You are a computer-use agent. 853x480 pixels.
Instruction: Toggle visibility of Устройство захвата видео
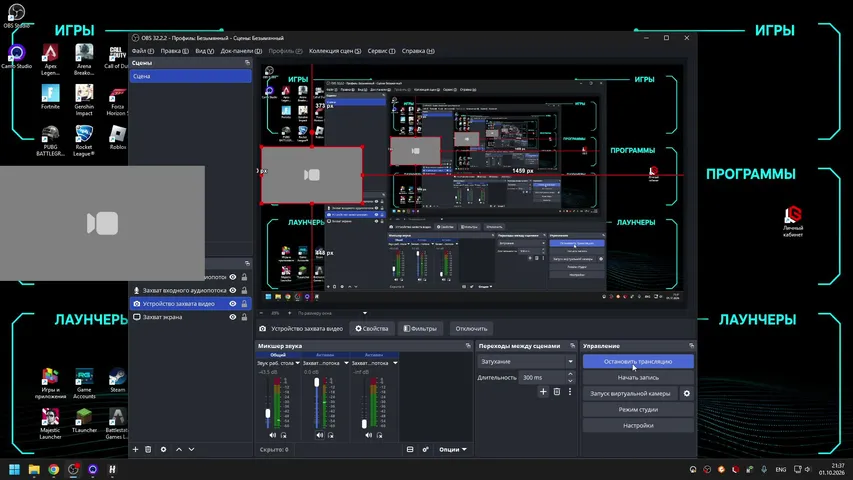[x=233, y=304]
